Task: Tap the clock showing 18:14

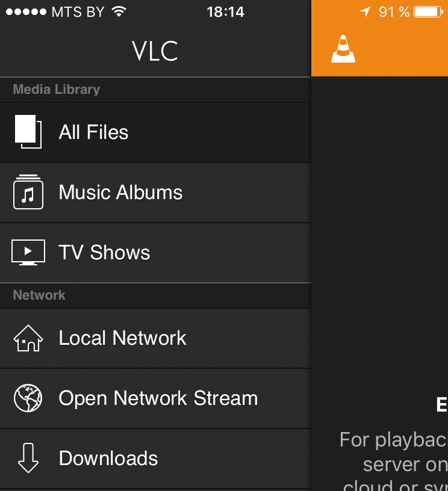Action: 225,11
